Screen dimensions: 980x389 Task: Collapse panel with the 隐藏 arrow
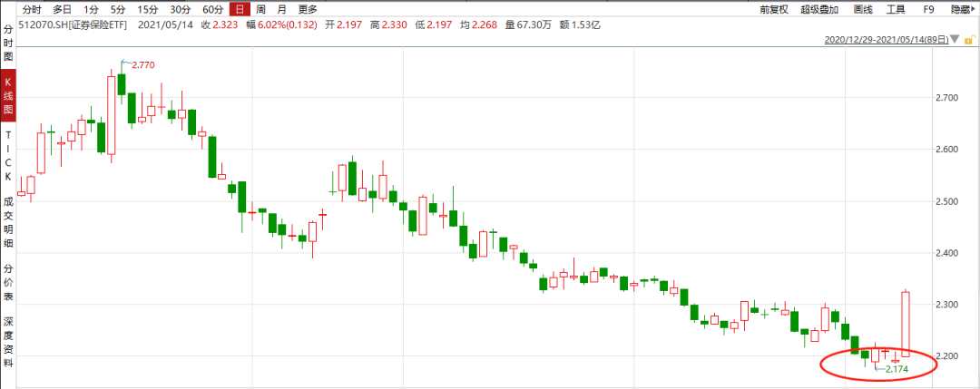pyautogui.click(x=963, y=9)
